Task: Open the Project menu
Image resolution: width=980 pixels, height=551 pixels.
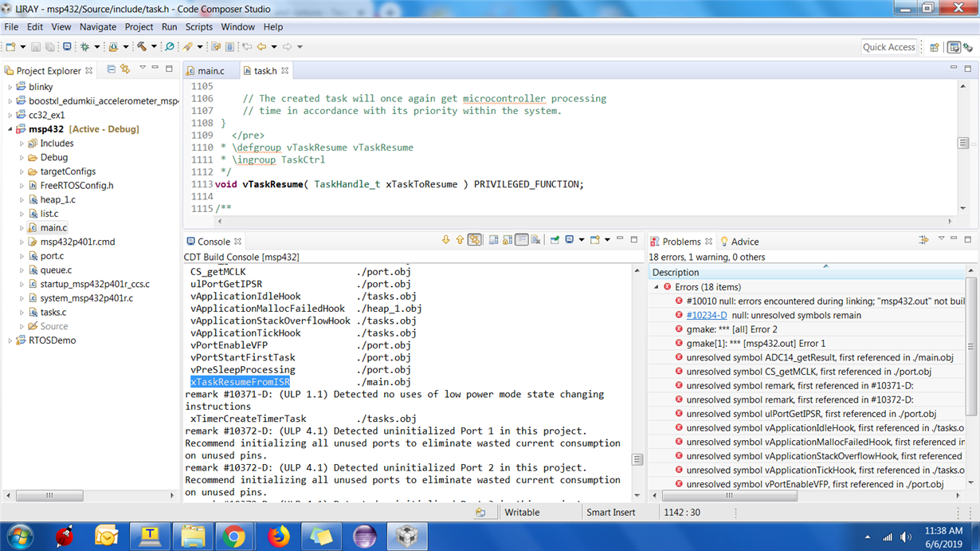Action: coord(139,26)
